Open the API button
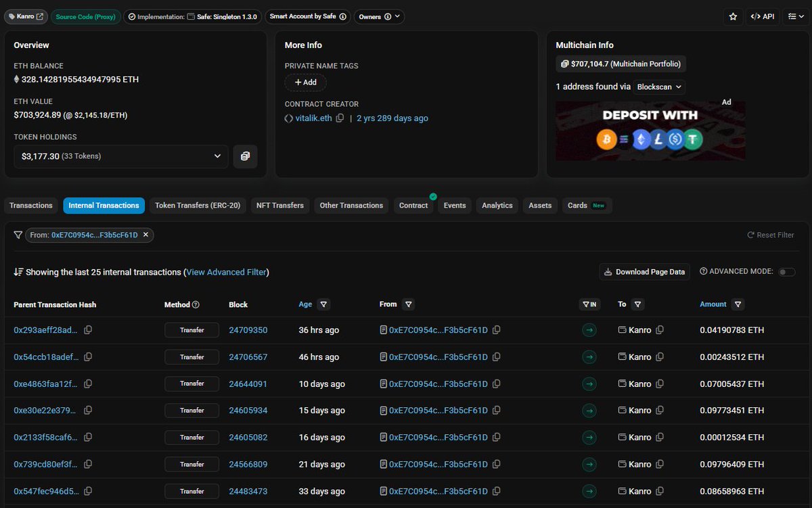 (763, 16)
